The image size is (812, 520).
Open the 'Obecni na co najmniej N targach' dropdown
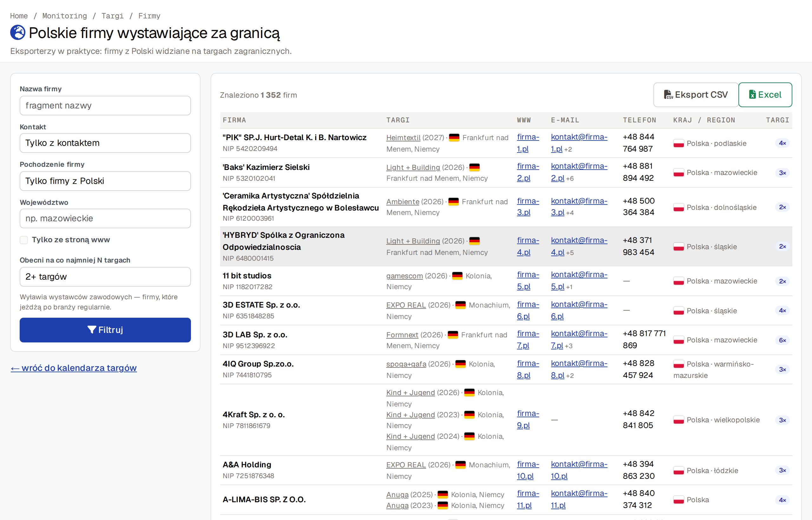click(105, 277)
